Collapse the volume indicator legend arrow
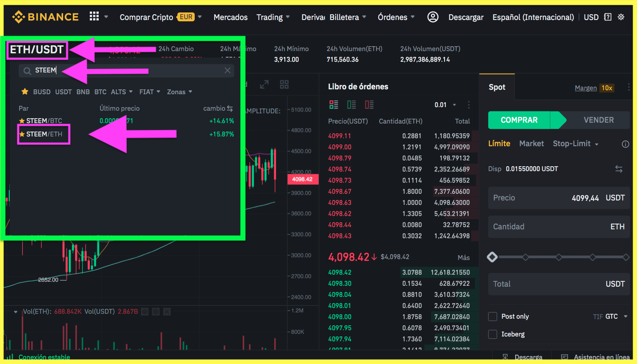Viewport: 637px width, 364px height. click(x=16, y=312)
